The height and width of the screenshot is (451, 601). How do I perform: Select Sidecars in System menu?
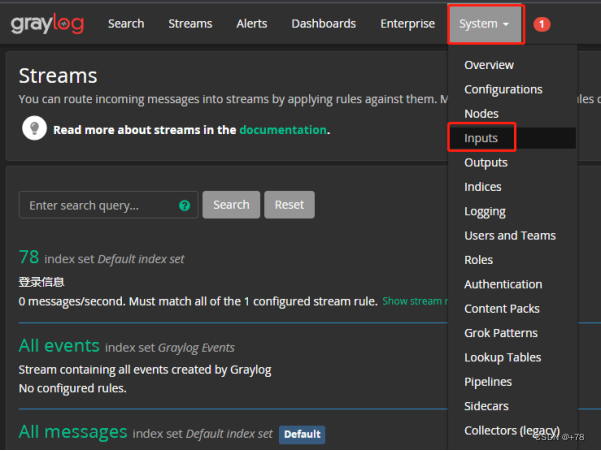click(x=486, y=406)
